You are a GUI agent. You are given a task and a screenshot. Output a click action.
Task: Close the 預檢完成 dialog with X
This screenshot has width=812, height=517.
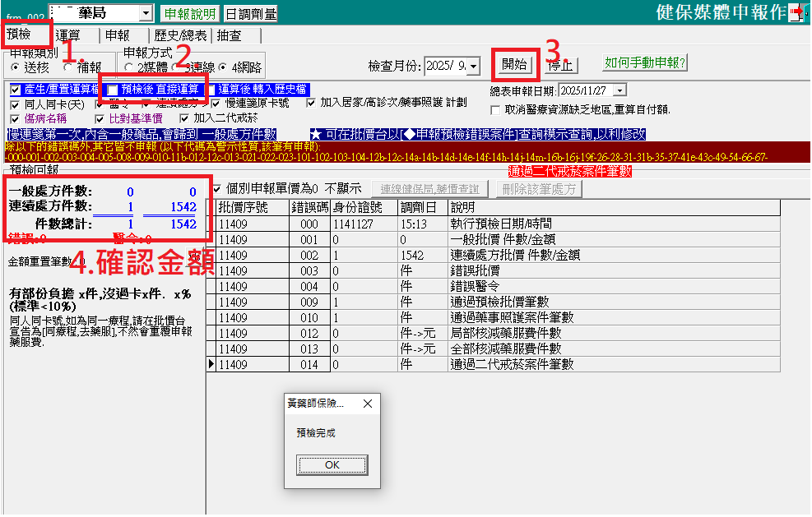367,404
